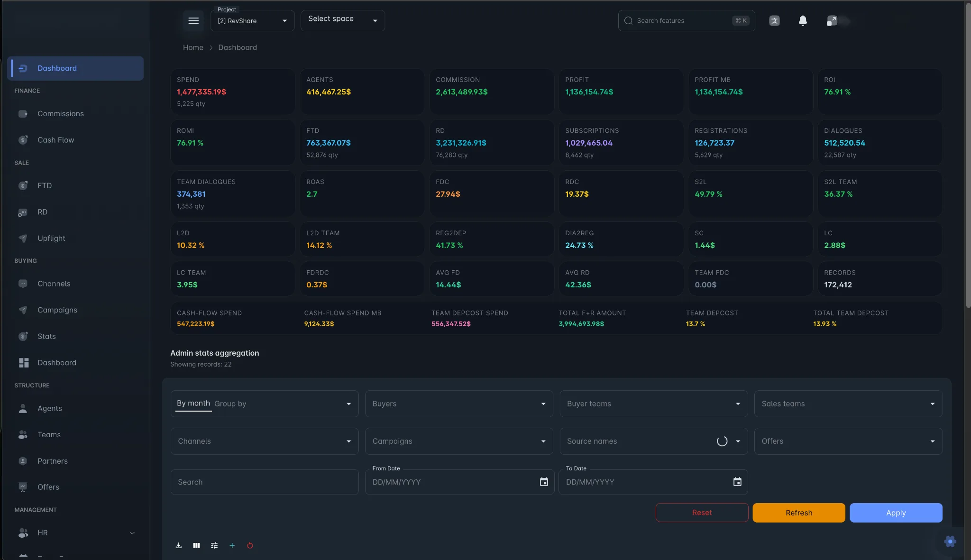Click the TEAM DIALOGUES value 374,381

(x=191, y=194)
